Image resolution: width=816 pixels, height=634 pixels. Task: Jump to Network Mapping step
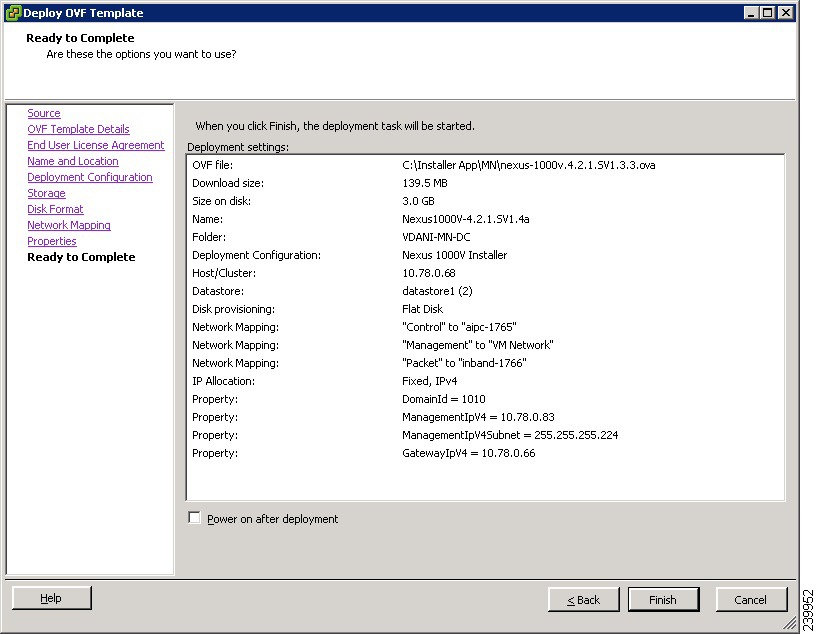(69, 225)
